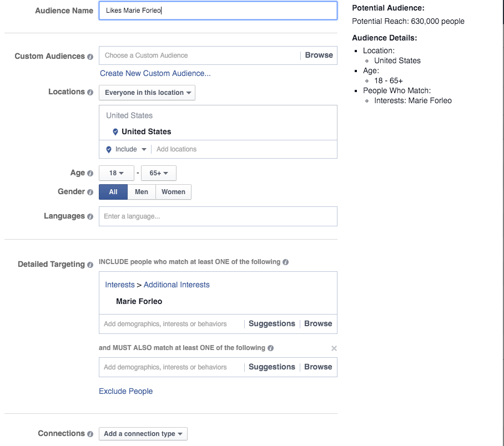The image size is (504, 446).
Task: Select Men gender option
Action: 142,192
